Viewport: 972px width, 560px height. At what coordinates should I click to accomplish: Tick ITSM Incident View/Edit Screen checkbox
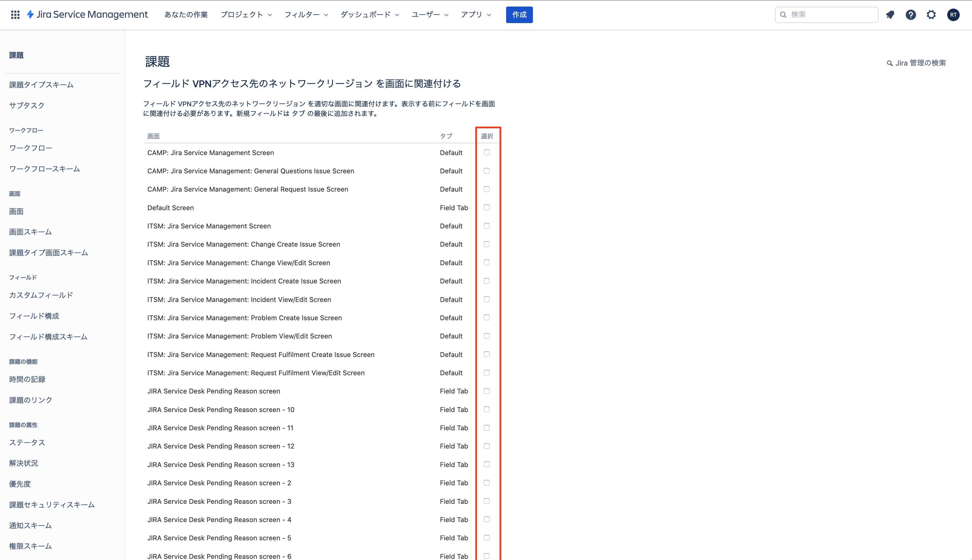pyautogui.click(x=487, y=299)
